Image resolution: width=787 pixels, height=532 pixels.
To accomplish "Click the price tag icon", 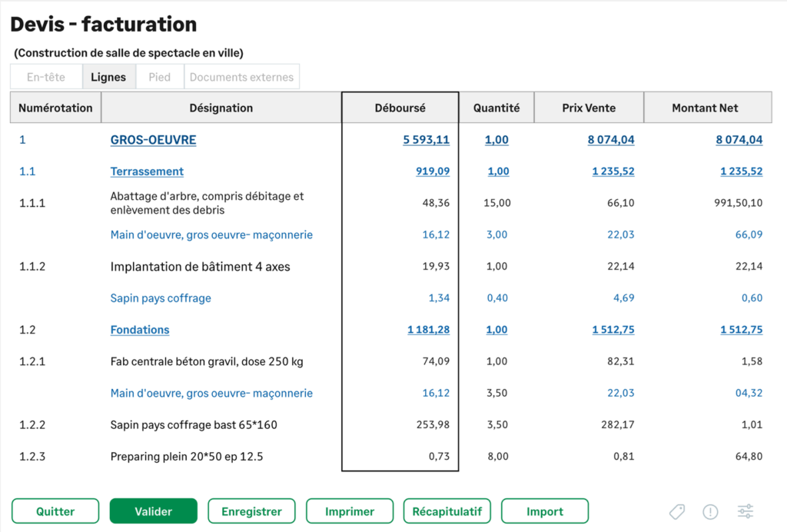I will tap(676, 511).
